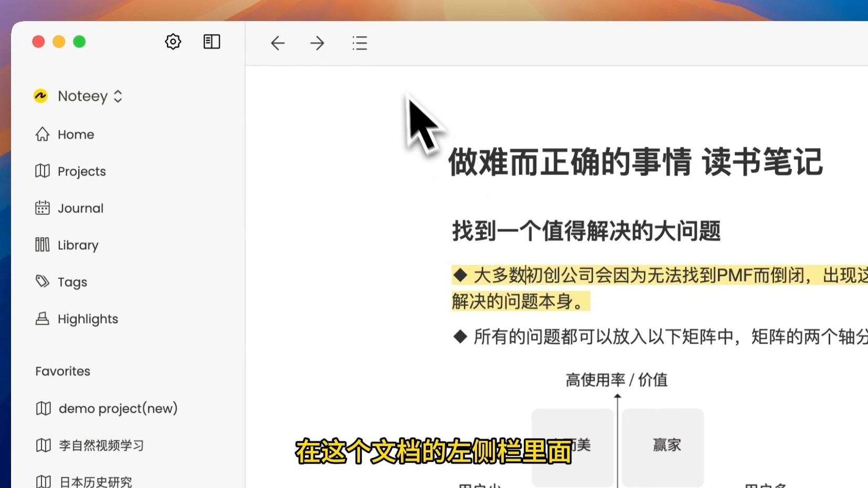
Task: Select the 李自然视频学习 project
Action: coord(101,445)
